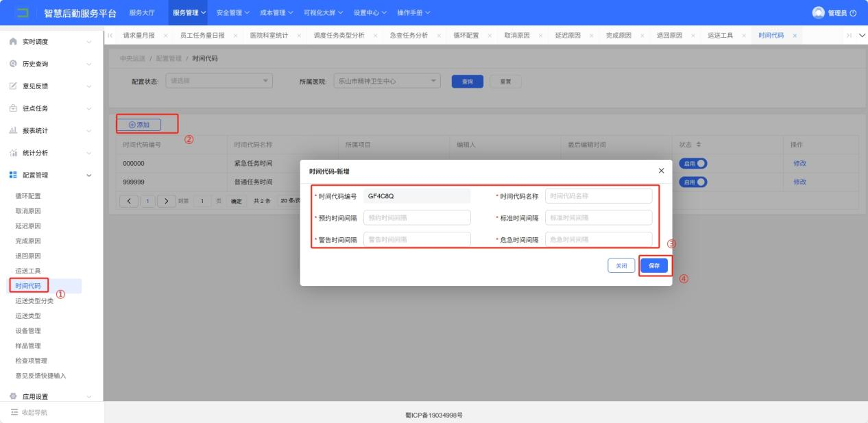Click the 重置 button
The height and width of the screenshot is (423, 868).
[x=506, y=82]
